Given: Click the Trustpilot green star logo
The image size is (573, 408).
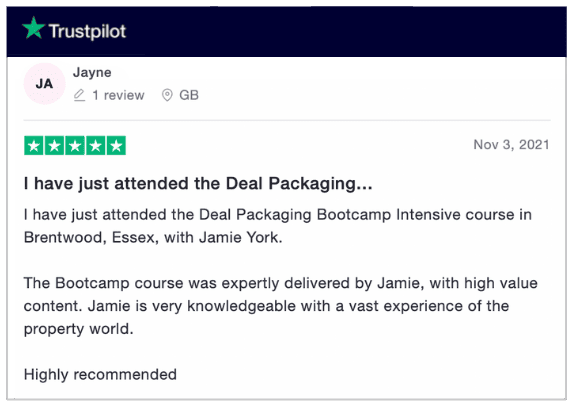Looking at the screenshot, I should [x=33, y=28].
